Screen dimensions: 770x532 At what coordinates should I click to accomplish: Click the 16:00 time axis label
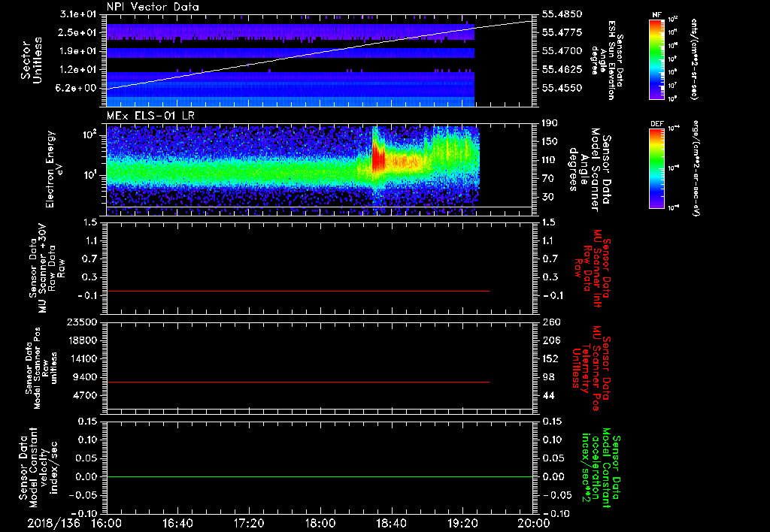[x=107, y=523]
